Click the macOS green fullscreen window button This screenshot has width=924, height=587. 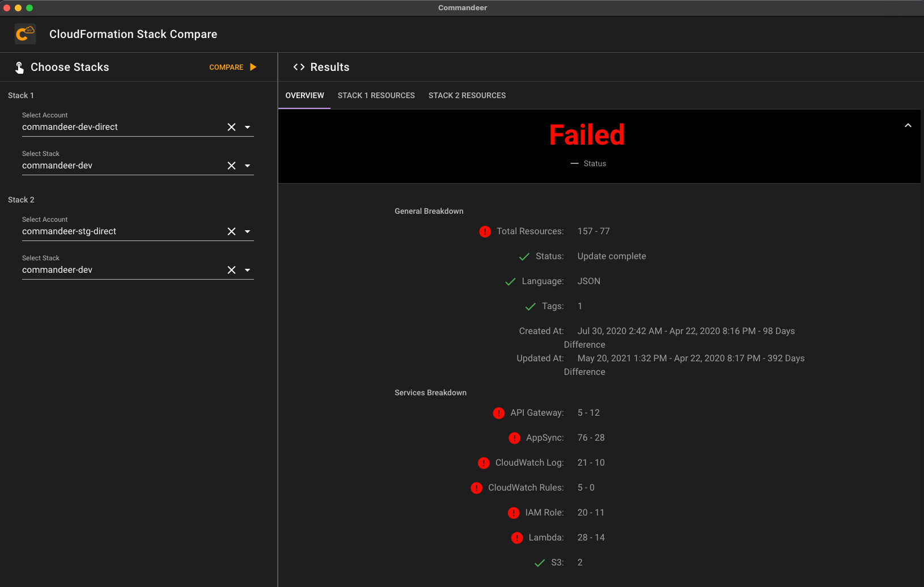(x=29, y=8)
